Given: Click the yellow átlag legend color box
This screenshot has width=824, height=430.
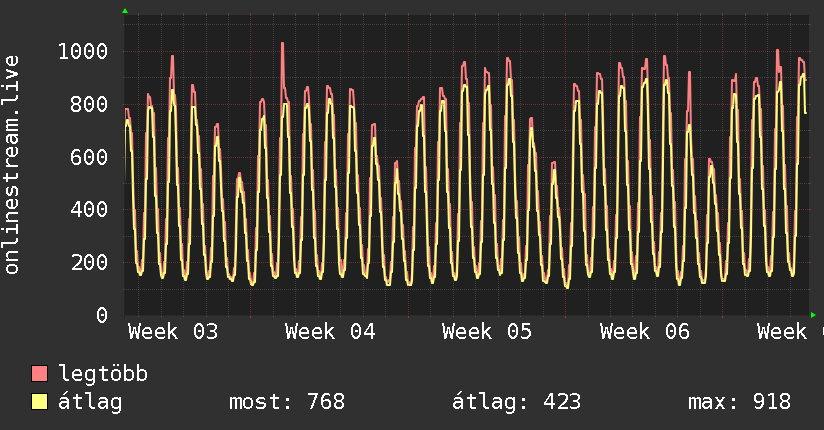Looking at the screenshot, I should (40, 402).
